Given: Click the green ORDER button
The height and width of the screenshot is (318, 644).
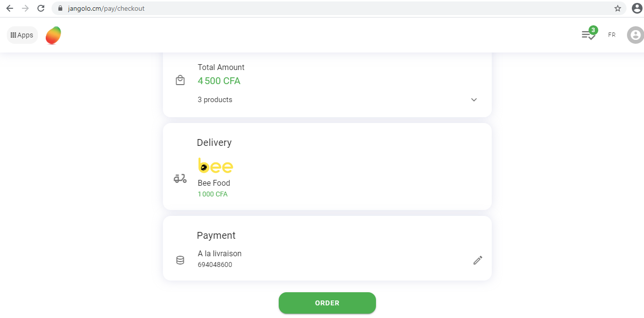Looking at the screenshot, I should click(327, 303).
